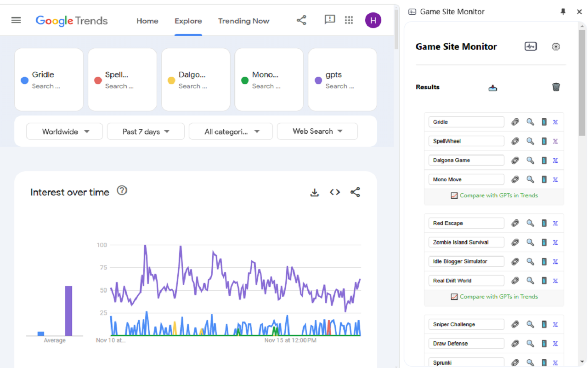Viewport: 588px width, 368px height.
Task: Click the magnifier icon for SpellWheel
Action: coord(530,141)
